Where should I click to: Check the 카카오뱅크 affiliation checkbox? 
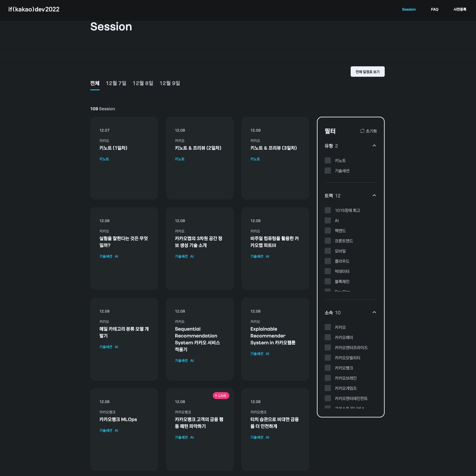click(x=328, y=368)
